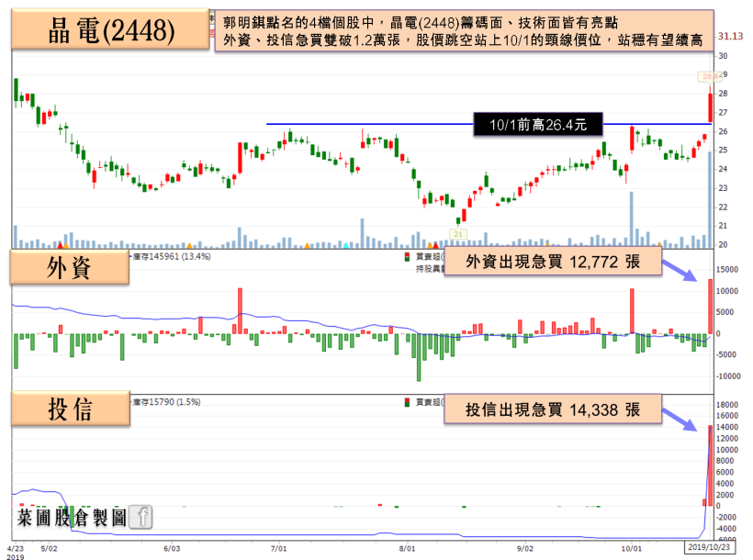753x560 pixels.
Task: Click the 投信 panel label
Action: click(x=69, y=411)
